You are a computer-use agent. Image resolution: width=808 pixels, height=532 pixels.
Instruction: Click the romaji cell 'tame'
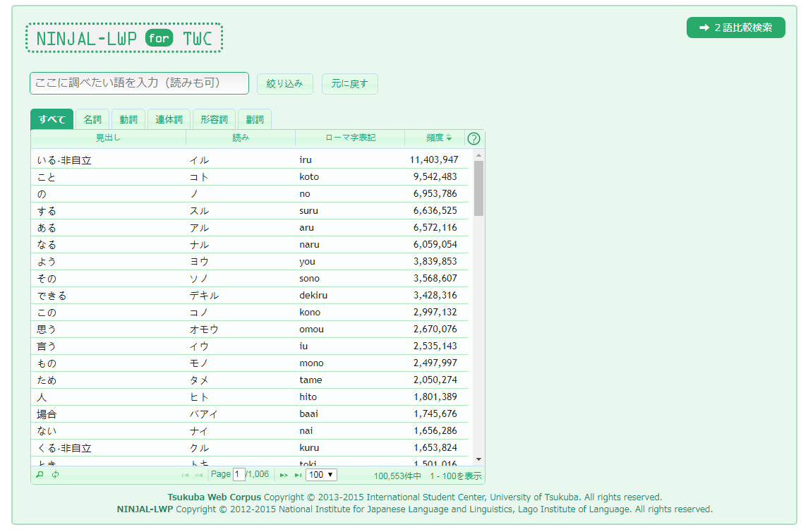[x=310, y=380]
